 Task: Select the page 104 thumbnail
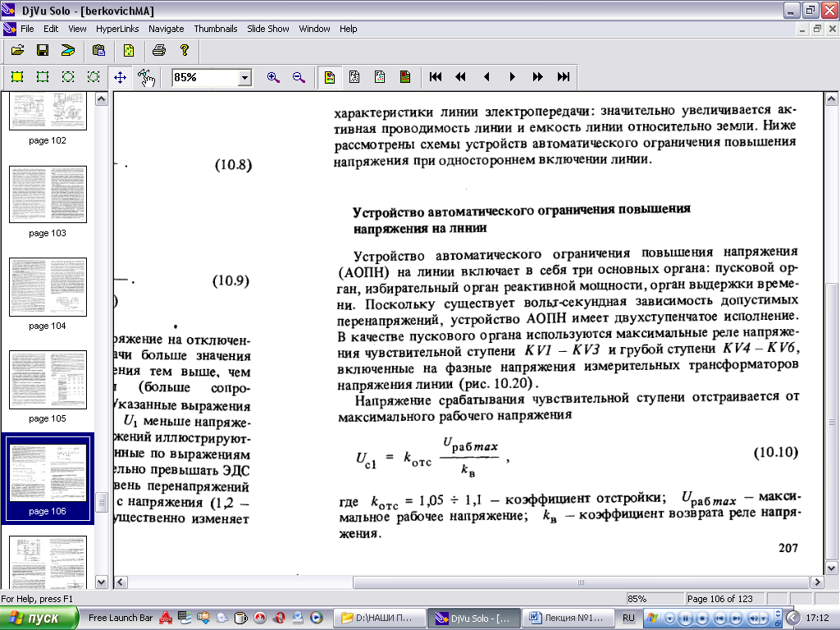(48, 287)
